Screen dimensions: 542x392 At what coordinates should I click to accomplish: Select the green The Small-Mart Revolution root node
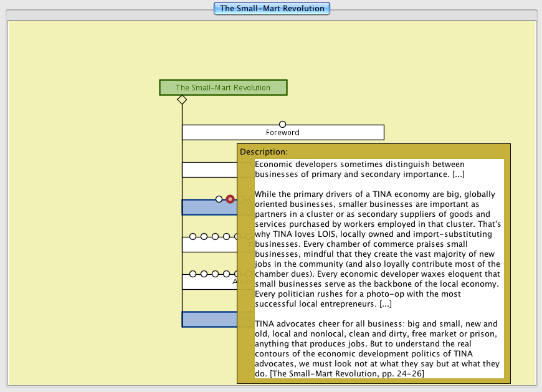click(x=223, y=88)
